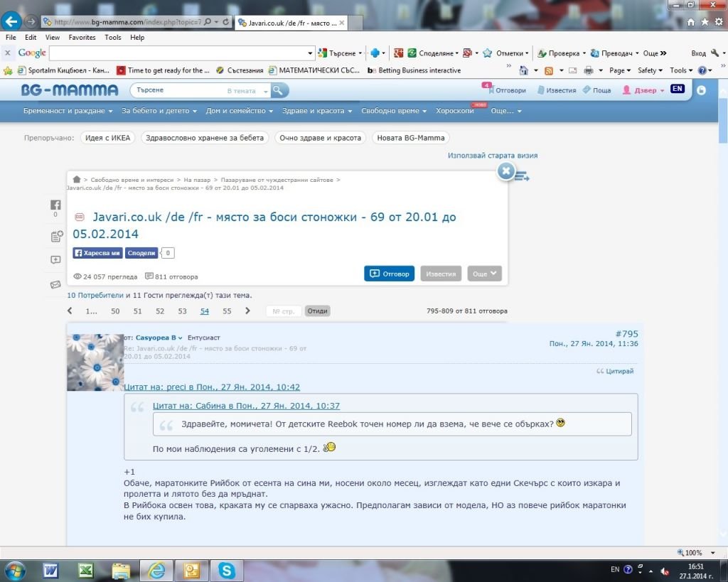Open Internet Explorer from the taskbar

(x=156, y=570)
